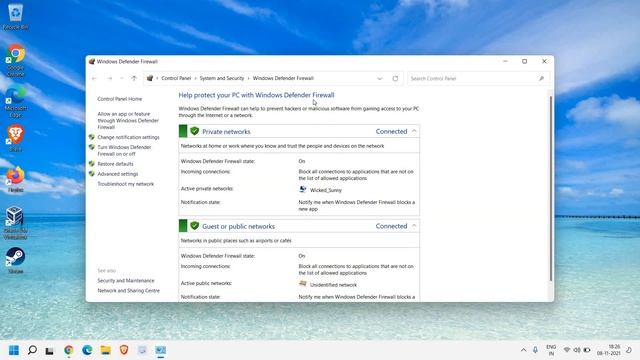Click System and Security breadcrumb
Screen dimensions: 640x360
click(222, 78)
